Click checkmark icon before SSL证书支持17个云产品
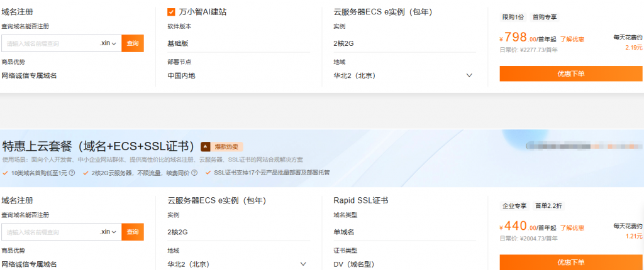This screenshot has height=270, width=644. 209,173
